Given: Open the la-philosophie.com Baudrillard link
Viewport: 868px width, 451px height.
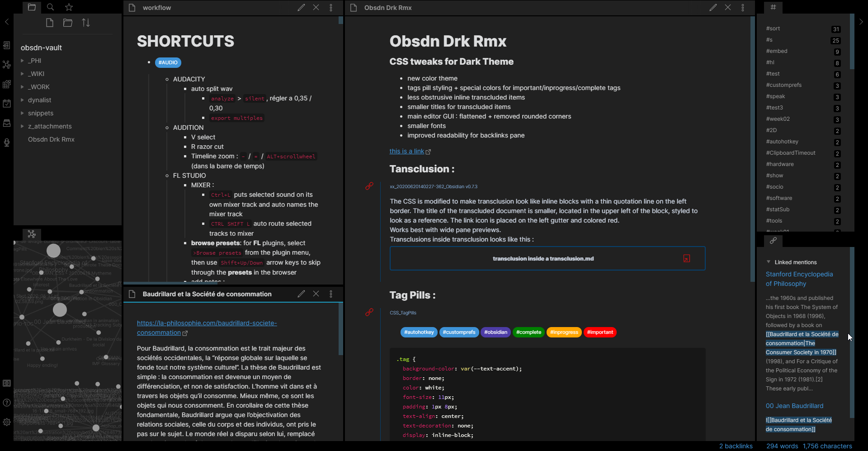Looking at the screenshot, I should click(x=207, y=328).
